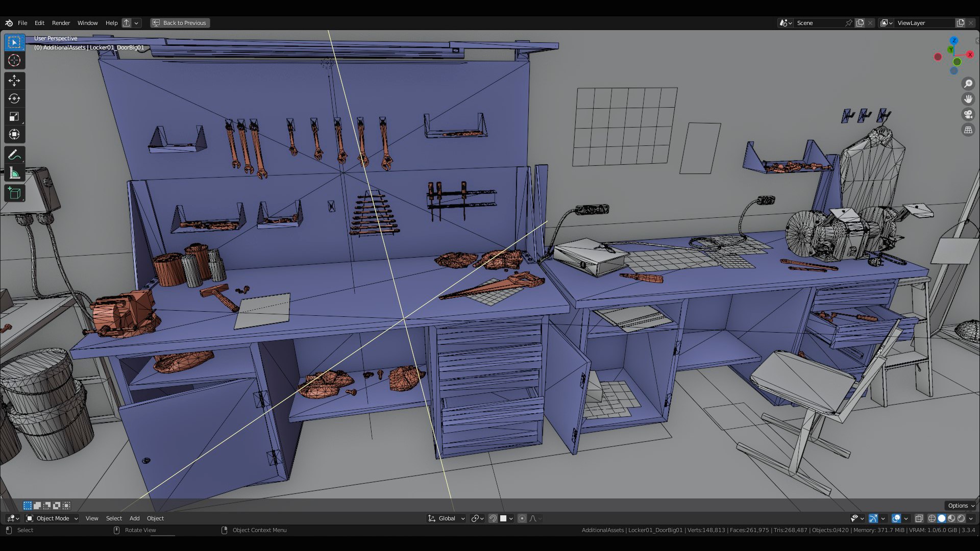Open the Global transform orientation dropdown
This screenshot has width=980, height=551.
click(446, 518)
